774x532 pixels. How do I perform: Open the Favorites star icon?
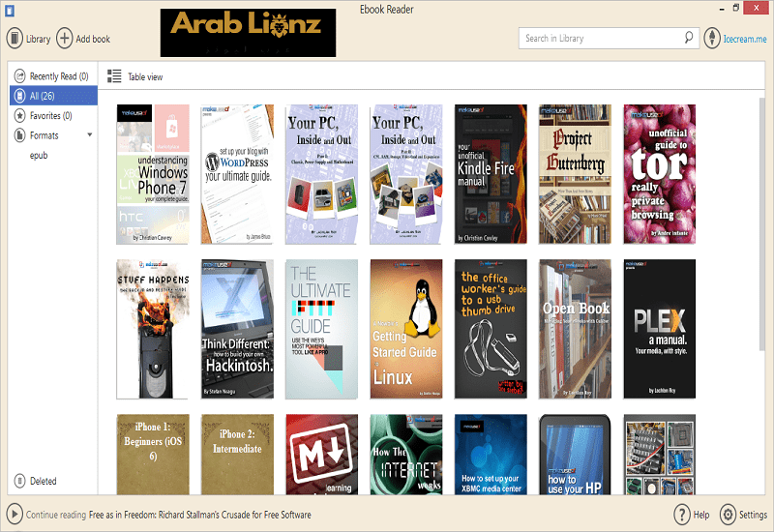point(19,115)
